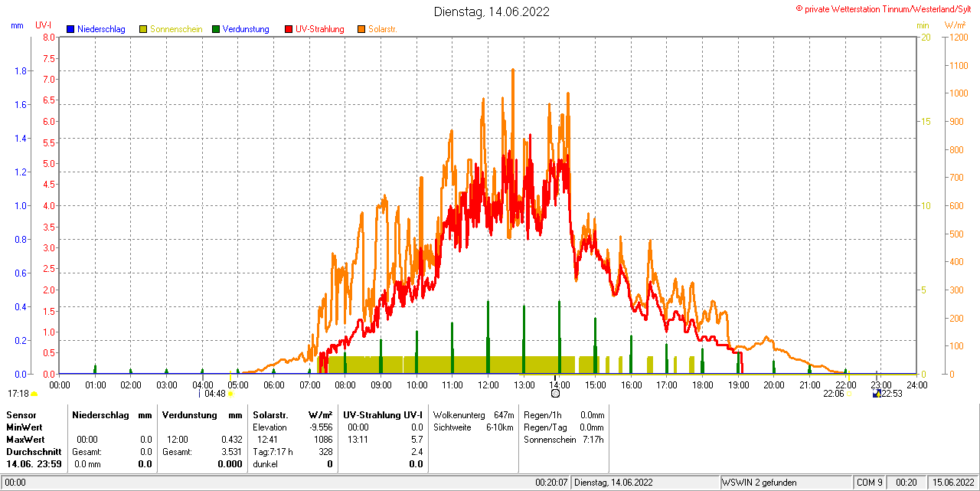This screenshot has width=980, height=491.
Task: Click the circle marker below 14:00
Action: (556, 394)
